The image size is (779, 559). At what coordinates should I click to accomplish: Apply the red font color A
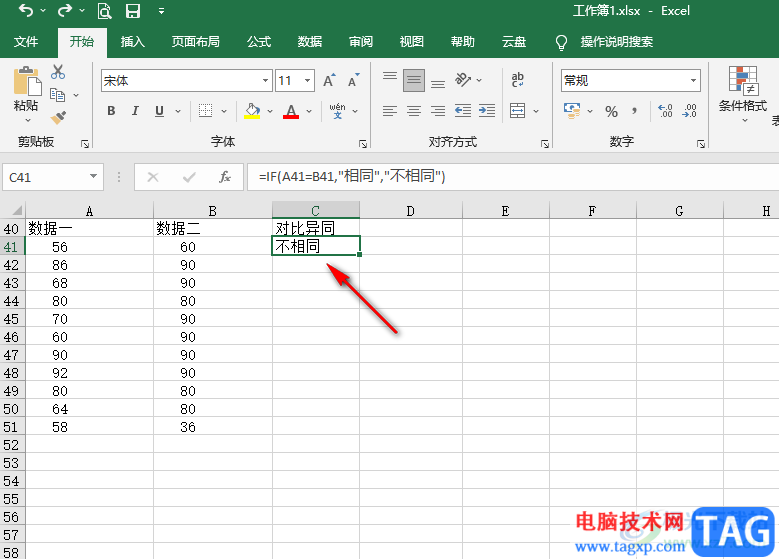click(291, 111)
